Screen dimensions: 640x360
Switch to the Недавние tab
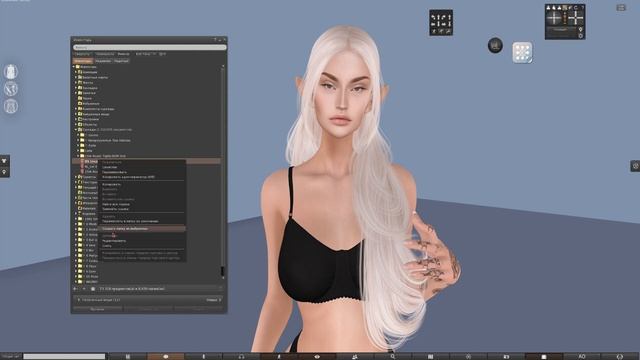tap(103, 61)
